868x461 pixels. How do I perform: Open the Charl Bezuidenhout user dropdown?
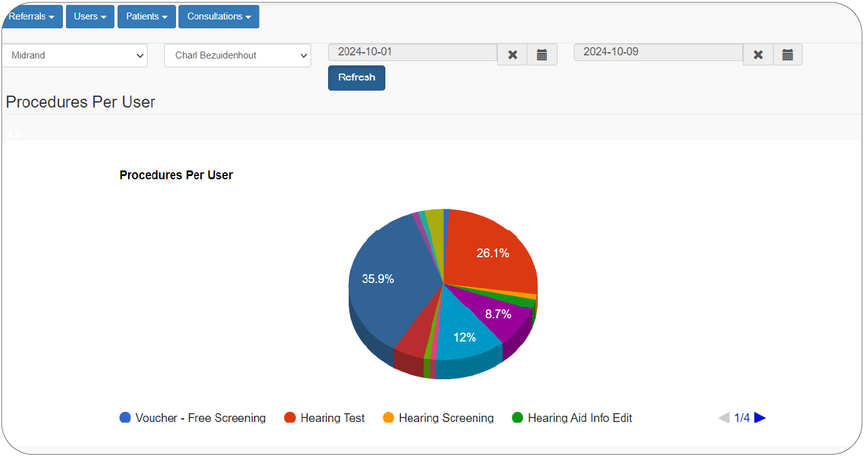click(237, 55)
